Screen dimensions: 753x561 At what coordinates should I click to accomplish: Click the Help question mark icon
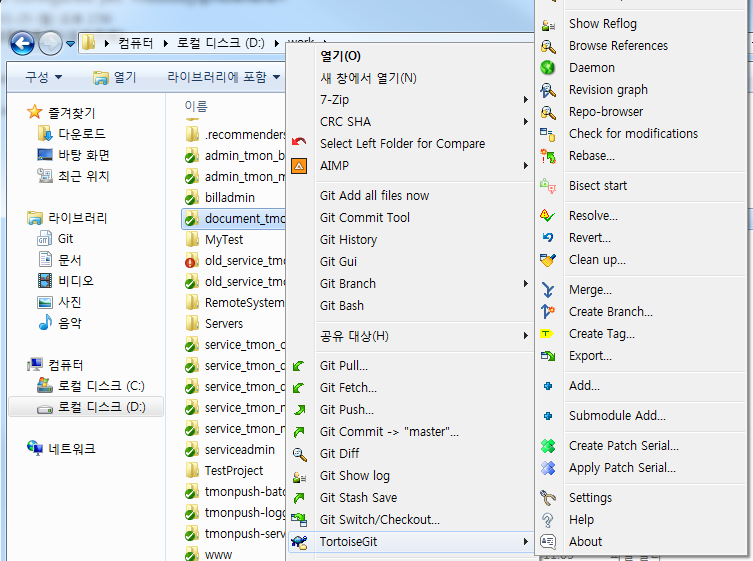(x=548, y=520)
